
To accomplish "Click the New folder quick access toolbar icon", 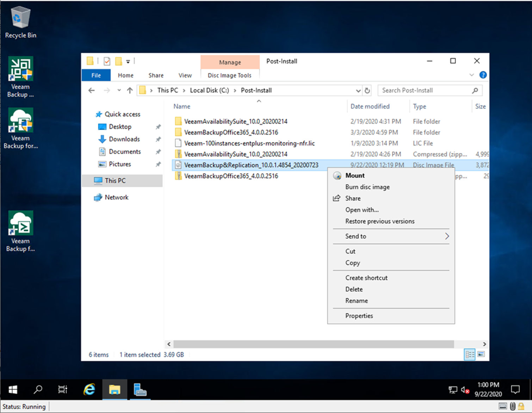I will (119, 61).
